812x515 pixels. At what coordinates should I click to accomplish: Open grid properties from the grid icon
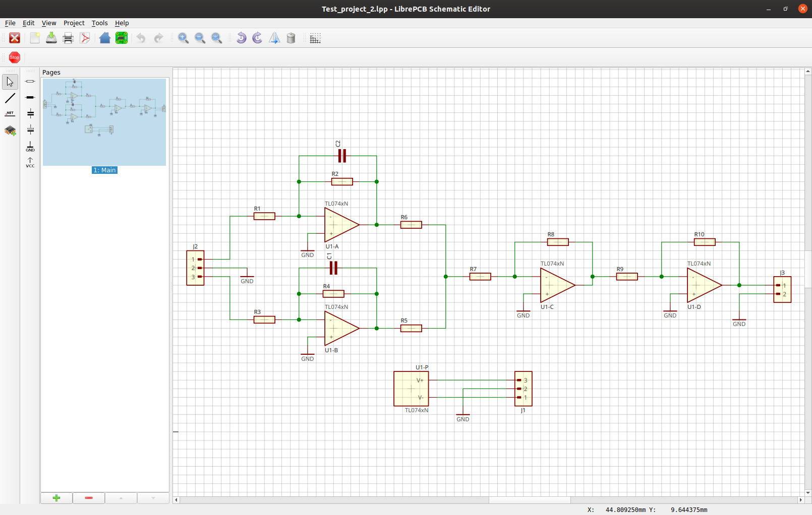(x=315, y=38)
